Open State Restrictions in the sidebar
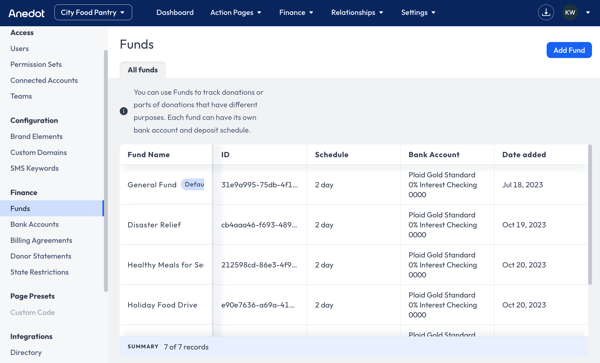This screenshot has height=363, width=600. click(x=39, y=272)
